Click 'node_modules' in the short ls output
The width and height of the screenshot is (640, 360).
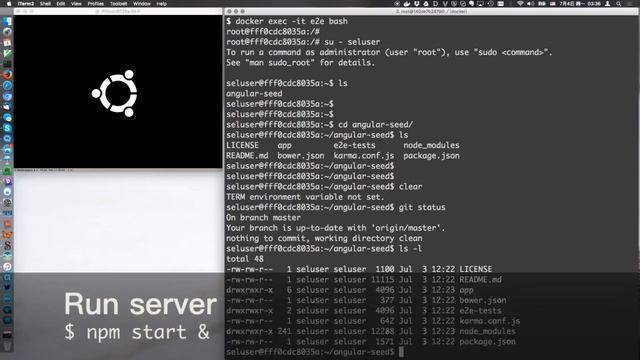click(431, 145)
